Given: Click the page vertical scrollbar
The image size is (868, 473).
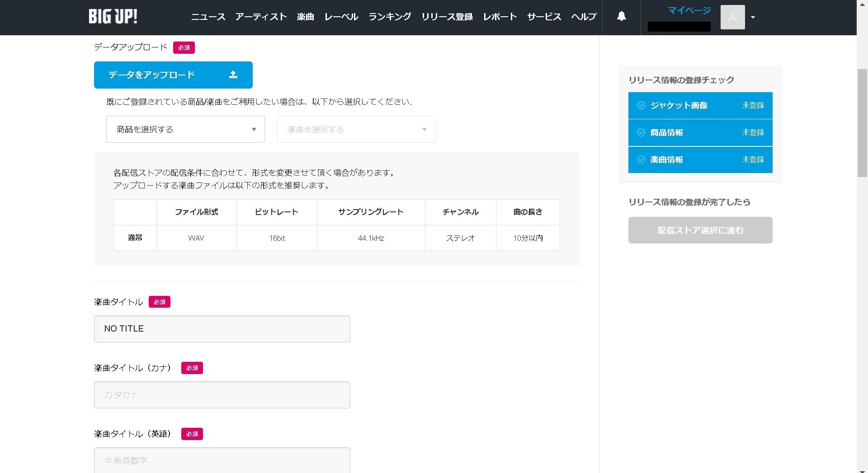Looking at the screenshot, I should (x=862, y=122).
